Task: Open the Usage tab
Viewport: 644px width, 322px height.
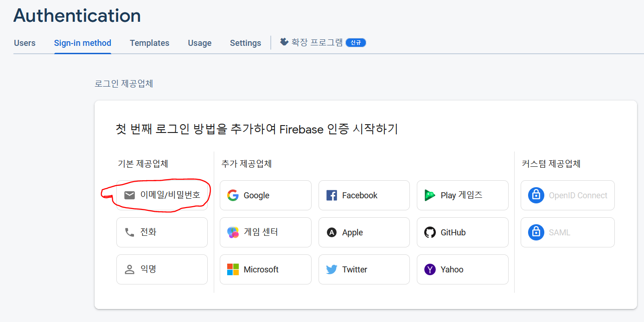Action: tap(200, 43)
